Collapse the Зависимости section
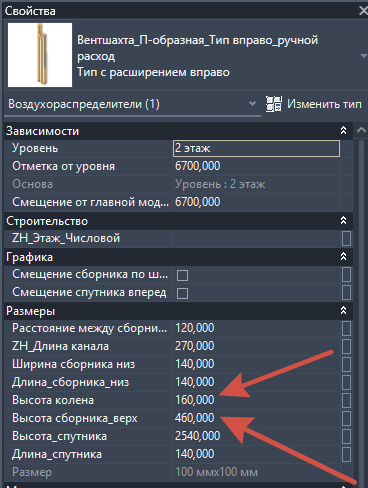This screenshot has width=368, height=488. pos(343,130)
